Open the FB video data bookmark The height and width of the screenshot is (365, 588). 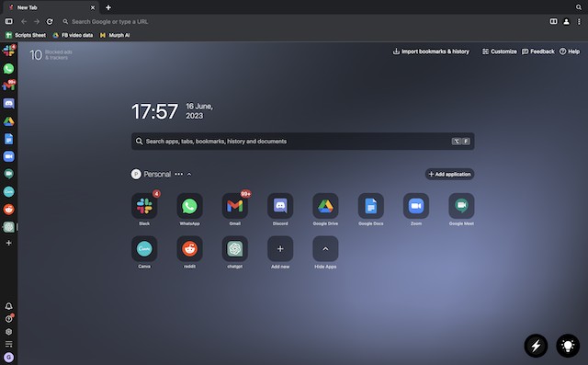pyautogui.click(x=73, y=35)
